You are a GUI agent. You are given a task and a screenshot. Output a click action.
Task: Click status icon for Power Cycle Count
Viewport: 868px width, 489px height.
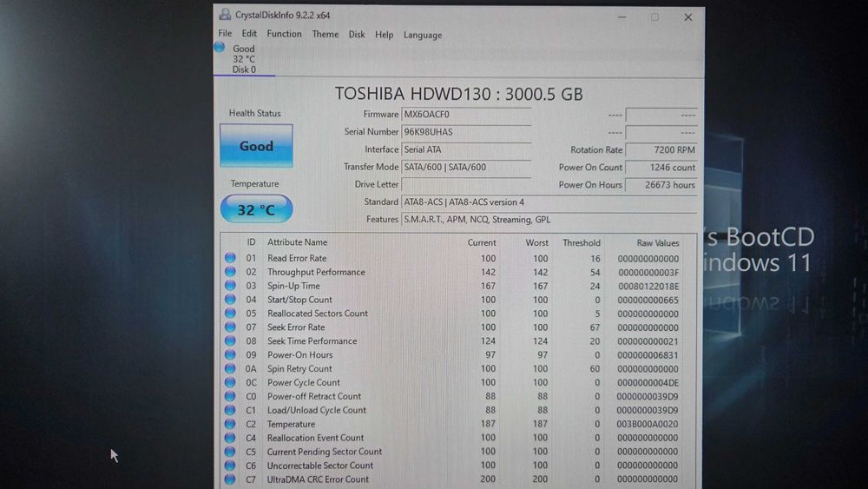[x=230, y=382]
